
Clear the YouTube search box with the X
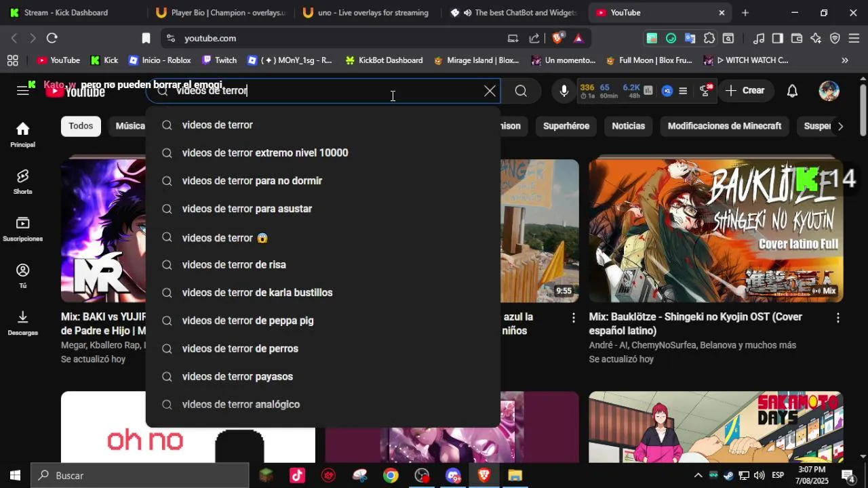490,91
